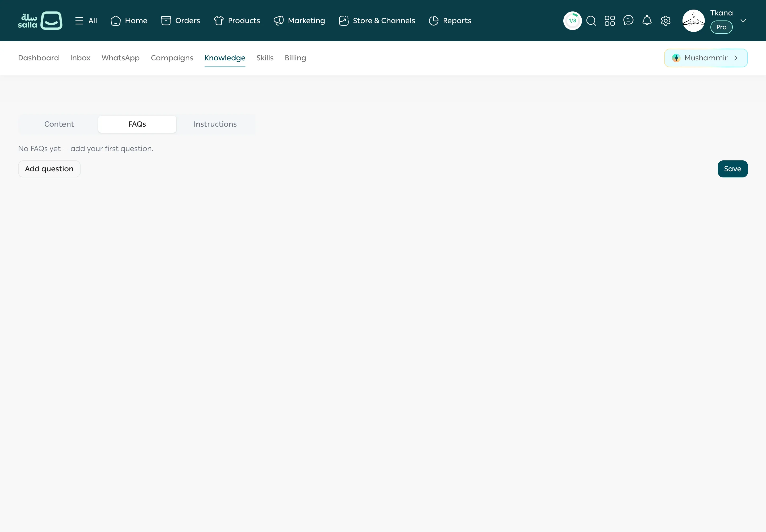This screenshot has height=532, width=766.
Task: Click the Salla logo
Action: coord(40,21)
